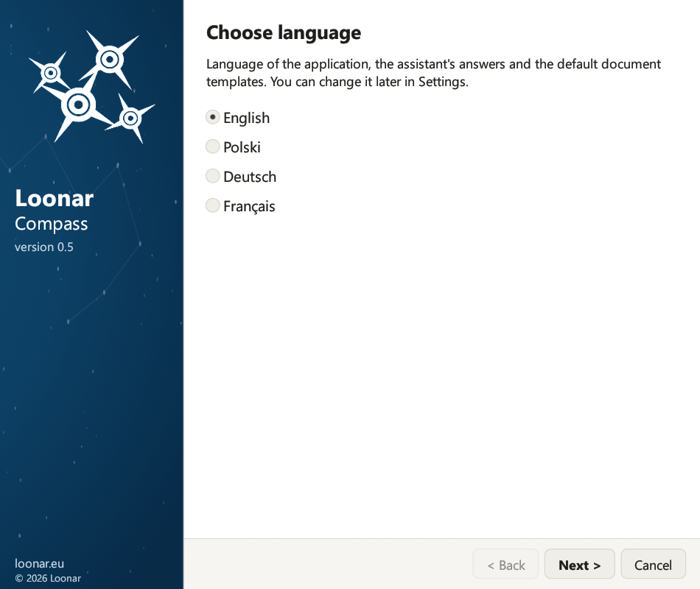Click the Loonar Compass star logo
Viewport: 700px width, 589px height.
click(x=91, y=87)
